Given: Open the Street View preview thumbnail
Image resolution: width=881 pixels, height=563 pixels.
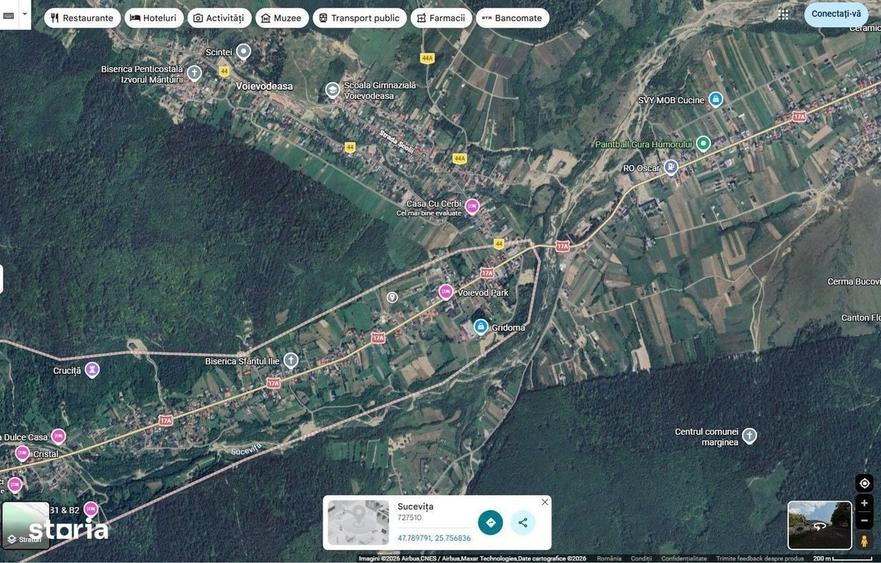Looking at the screenshot, I should pos(820,525).
